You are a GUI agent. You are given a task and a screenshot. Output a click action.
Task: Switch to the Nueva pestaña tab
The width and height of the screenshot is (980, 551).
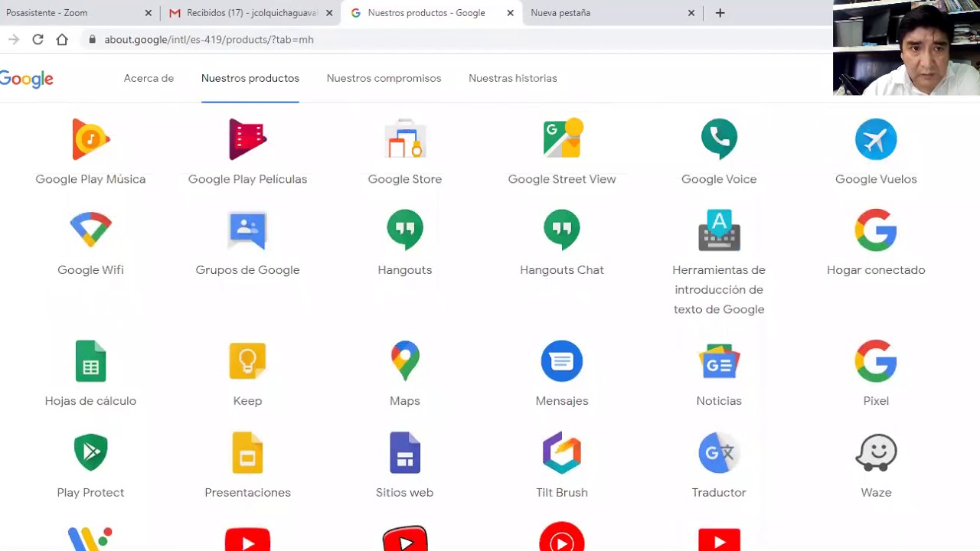[x=612, y=13]
